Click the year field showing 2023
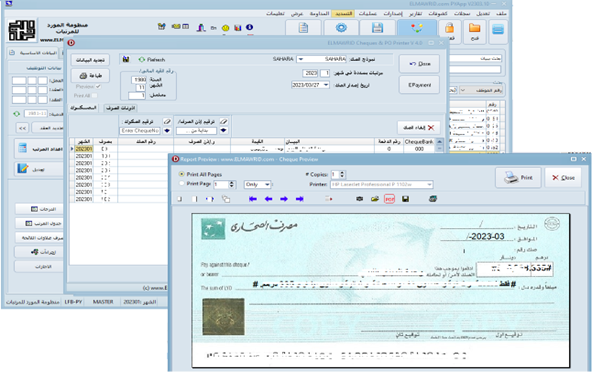This screenshot has height=372, width=592. tap(310, 73)
